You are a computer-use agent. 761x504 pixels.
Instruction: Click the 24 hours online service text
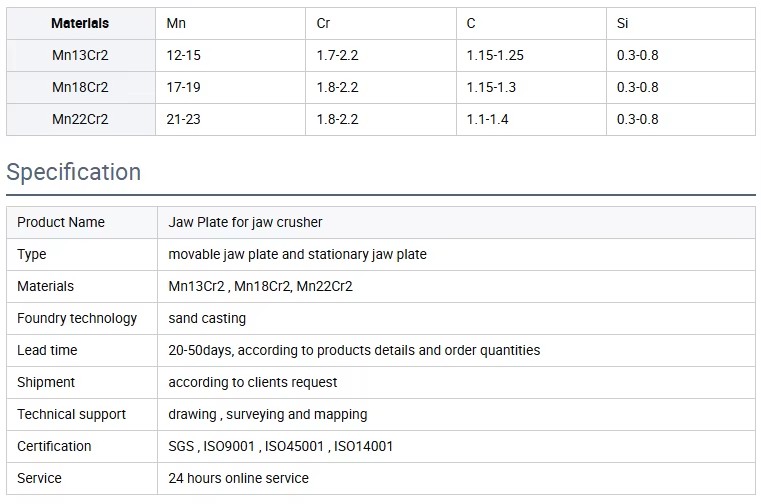click(238, 479)
